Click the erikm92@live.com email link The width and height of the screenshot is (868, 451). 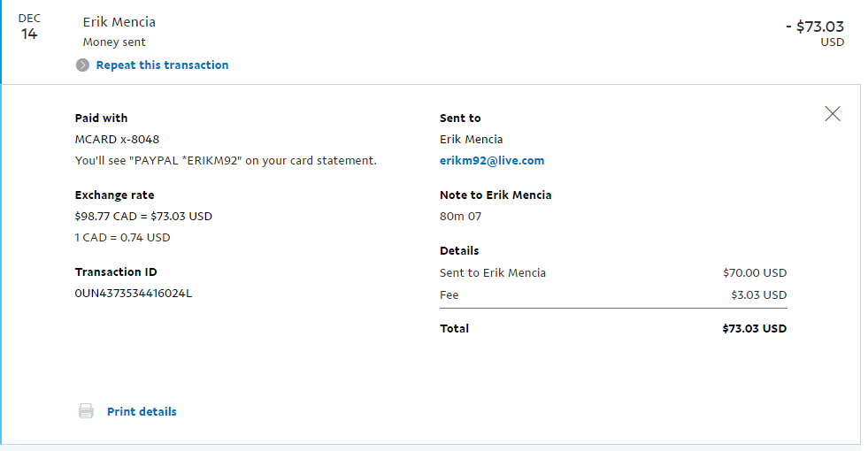[x=492, y=160]
